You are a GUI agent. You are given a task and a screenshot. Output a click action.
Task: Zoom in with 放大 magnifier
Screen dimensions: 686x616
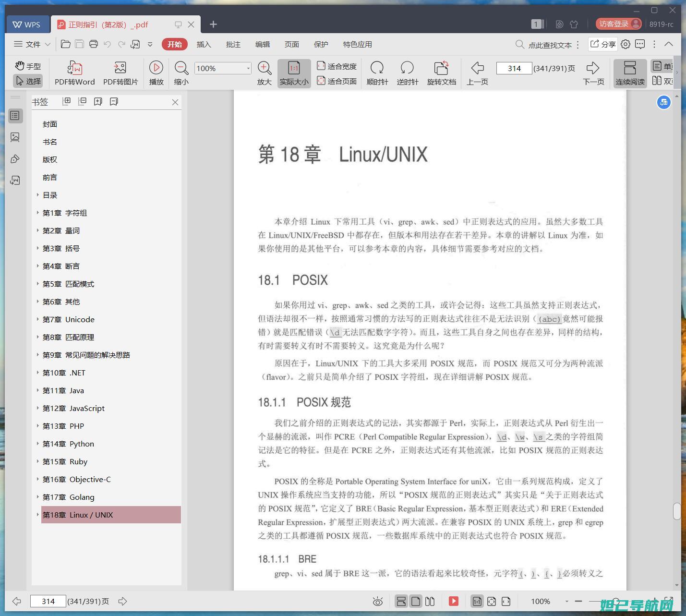(264, 73)
